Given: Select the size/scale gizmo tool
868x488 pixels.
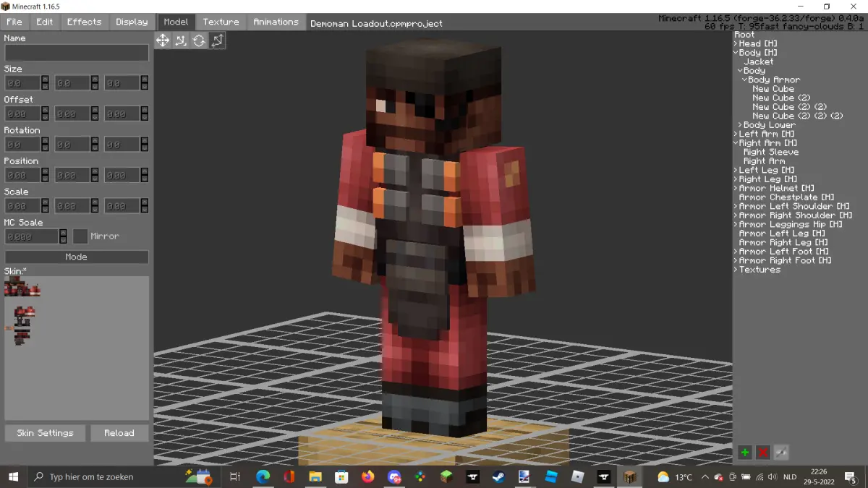Looking at the screenshot, I should click(x=217, y=40).
